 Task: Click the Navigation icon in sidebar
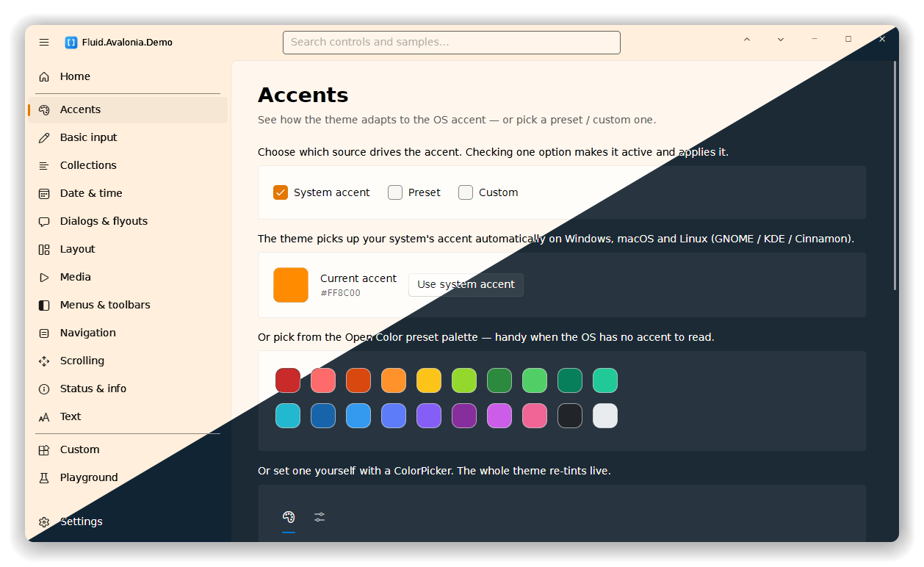click(x=44, y=333)
